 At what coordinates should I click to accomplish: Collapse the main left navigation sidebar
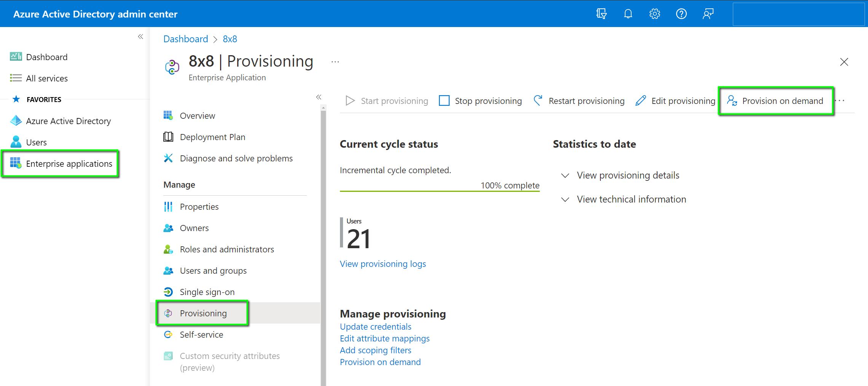click(x=140, y=37)
